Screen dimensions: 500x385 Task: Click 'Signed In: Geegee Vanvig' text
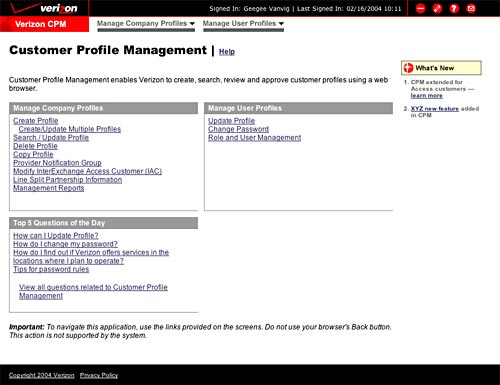[249, 9]
